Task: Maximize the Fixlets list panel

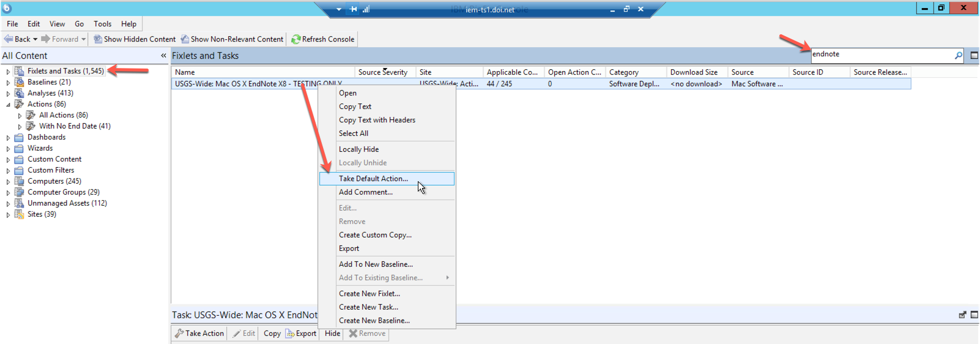Action: click(x=974, y=55)
